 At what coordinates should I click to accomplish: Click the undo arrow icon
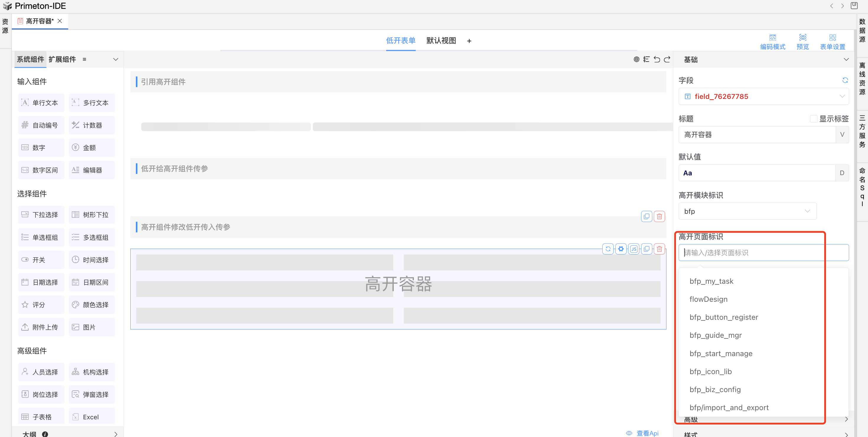657,59
